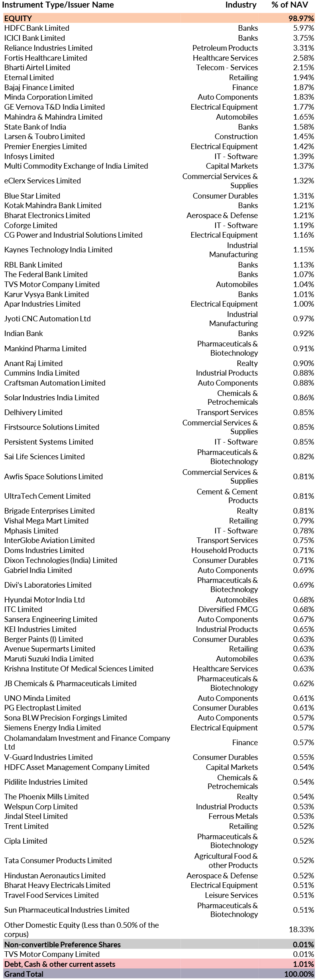Click the Fortis Healthcare Limited entry
Image resolution: width=316 pixels, height=980 pixels.
coord(45,58)
